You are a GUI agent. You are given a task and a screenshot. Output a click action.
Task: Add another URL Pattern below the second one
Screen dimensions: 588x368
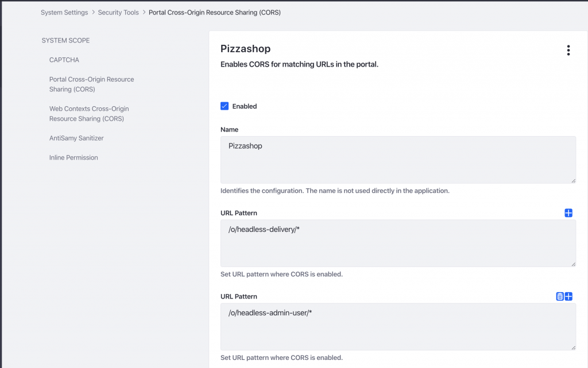click(568, 296)
